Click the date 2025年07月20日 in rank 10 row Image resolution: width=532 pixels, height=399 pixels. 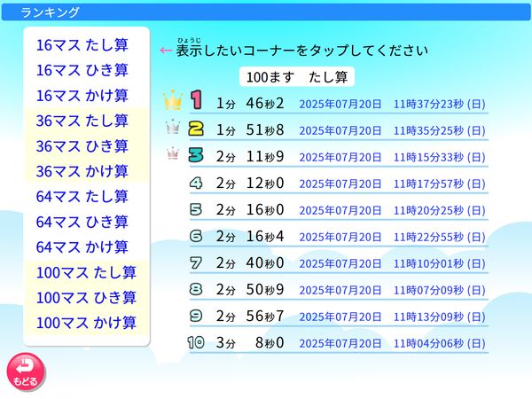pyautogui.click(x=340, y=343)
